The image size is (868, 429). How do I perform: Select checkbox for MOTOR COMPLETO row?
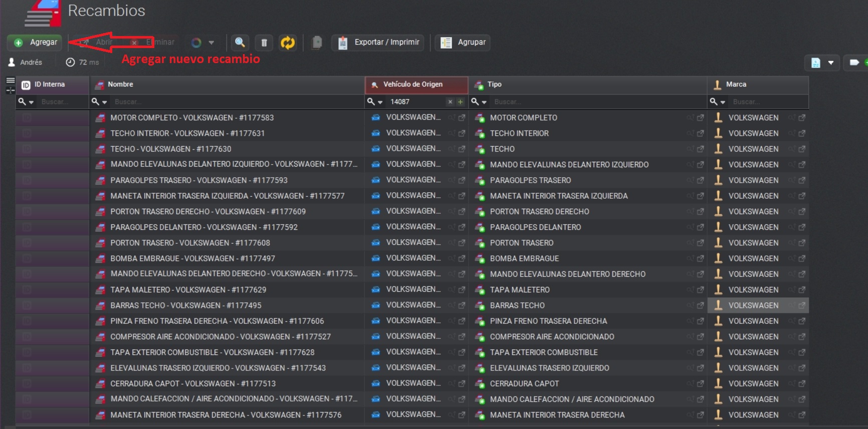click(x=27, y=118)
